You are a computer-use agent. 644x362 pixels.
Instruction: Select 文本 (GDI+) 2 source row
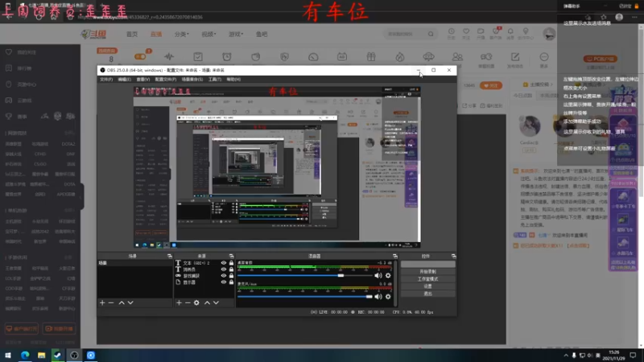click(204, 263)
